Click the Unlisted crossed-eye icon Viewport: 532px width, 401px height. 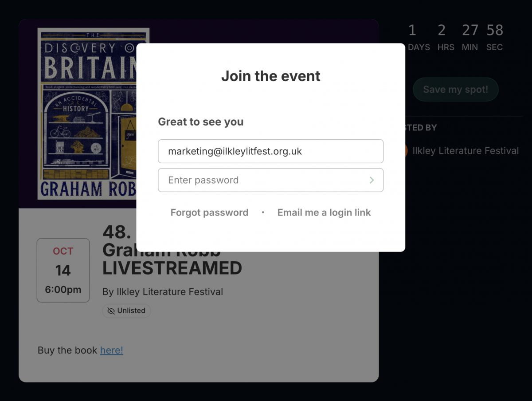(x=111, y=311)
